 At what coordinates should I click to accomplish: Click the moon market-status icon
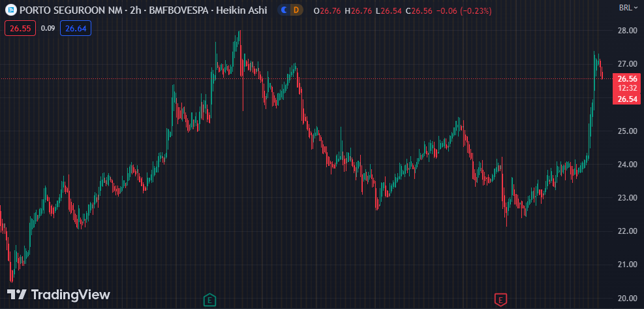coord(284,10)
